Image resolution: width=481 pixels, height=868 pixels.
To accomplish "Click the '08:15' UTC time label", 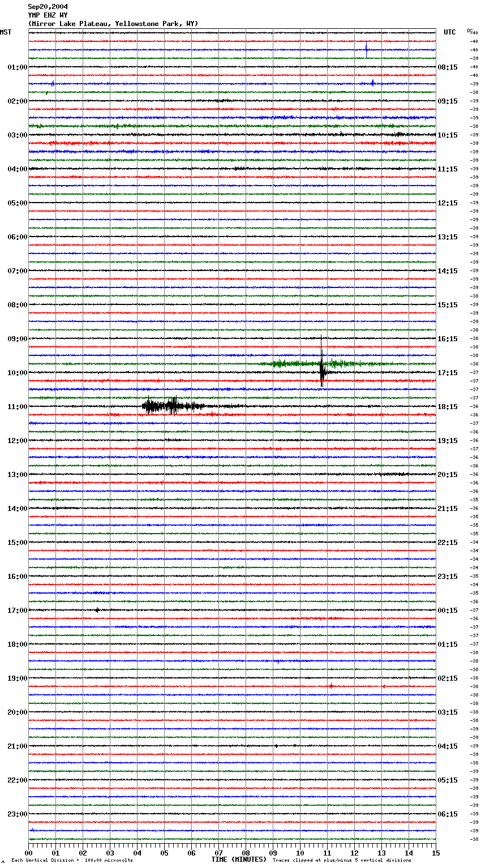I will tap(448, 67).
